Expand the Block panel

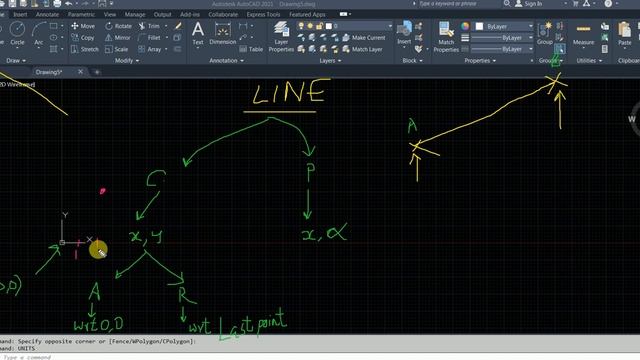pyautogui.click(x=412, y=60)
